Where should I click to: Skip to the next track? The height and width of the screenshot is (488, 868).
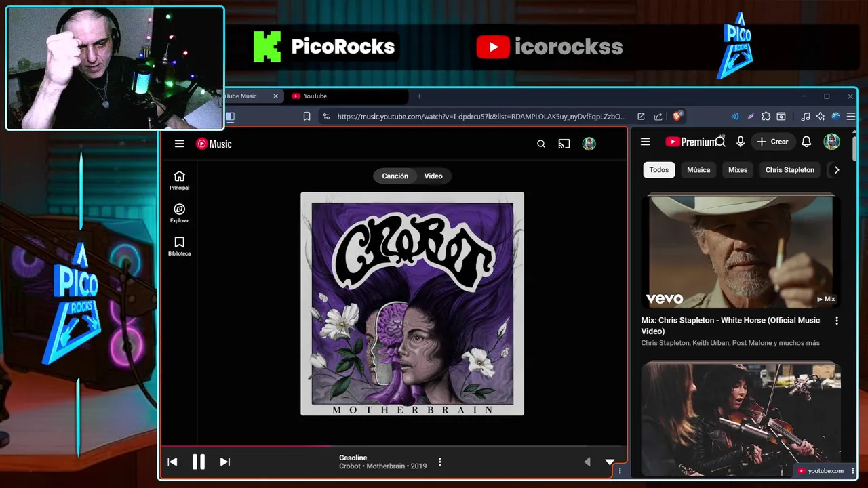[225, 462]
